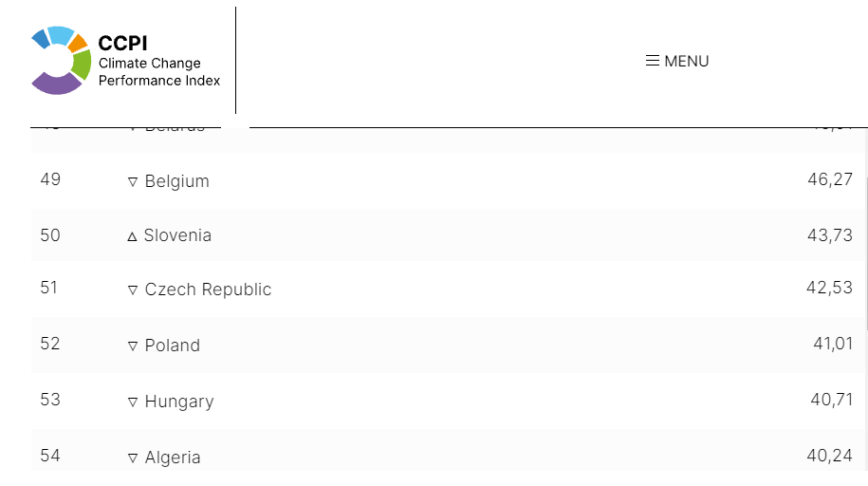868x486 pixels.
Task: Click the down triangle beside Algeria
Action: coord(133,458)
